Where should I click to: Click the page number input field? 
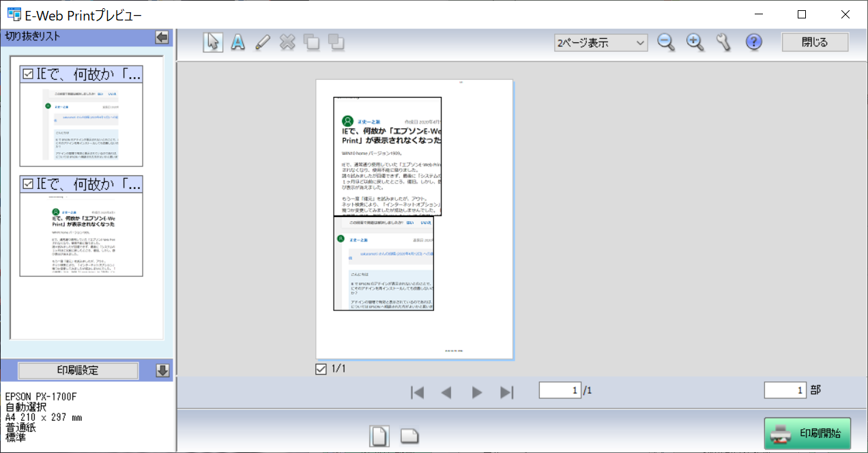click(x=560, y=390)
